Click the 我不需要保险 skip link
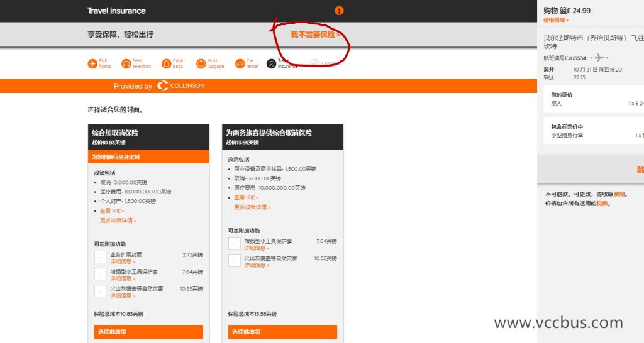The image size is (644, 343). 315,35
